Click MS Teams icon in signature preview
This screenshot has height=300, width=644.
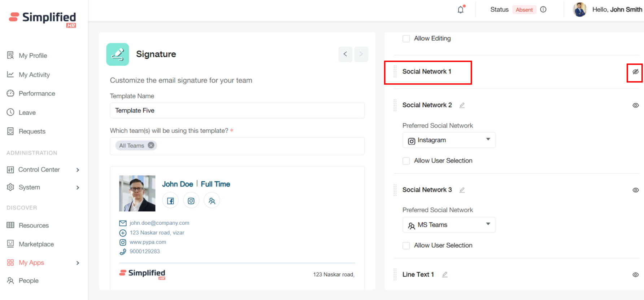click(x=212, y=201)
